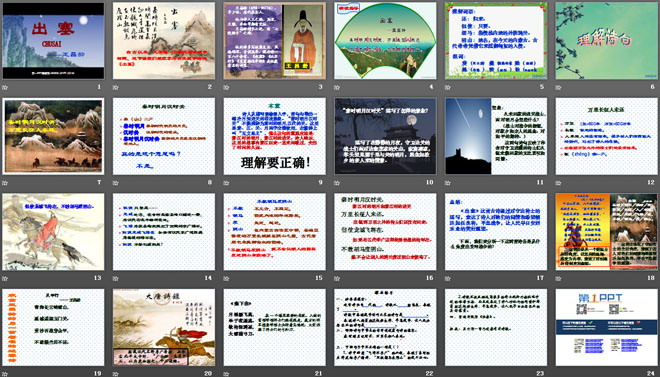Image resolution: width=660 pixels, height=377 pixels.
Task: Click slide number label 9
Action: [x=321, y=183]
